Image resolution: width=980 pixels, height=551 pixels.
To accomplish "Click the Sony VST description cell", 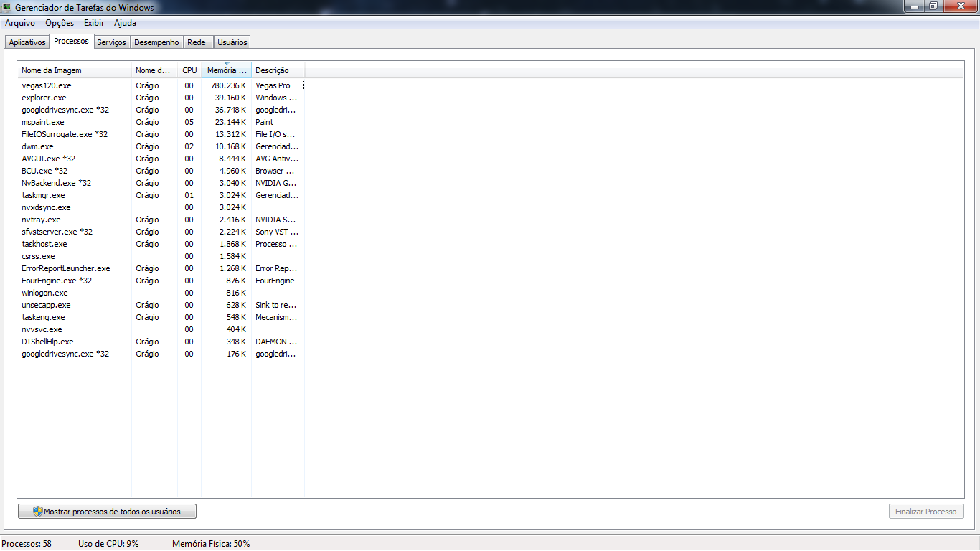I will pos(277,232).
